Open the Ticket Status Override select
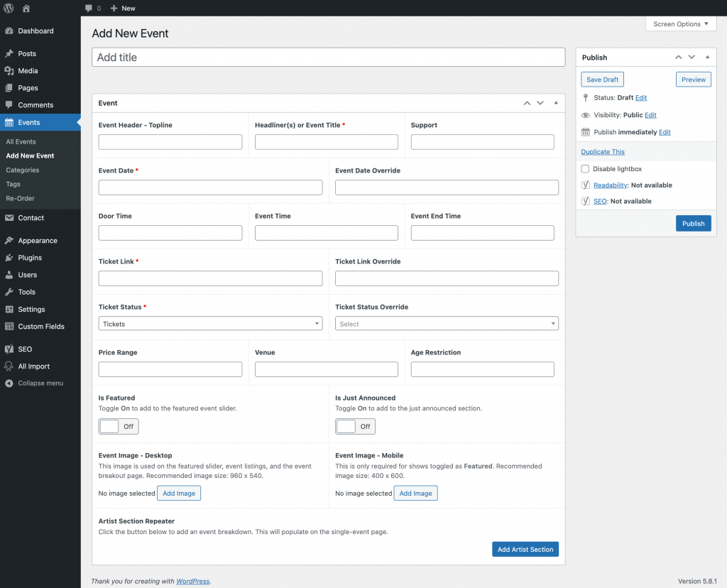 coord(447,323)
